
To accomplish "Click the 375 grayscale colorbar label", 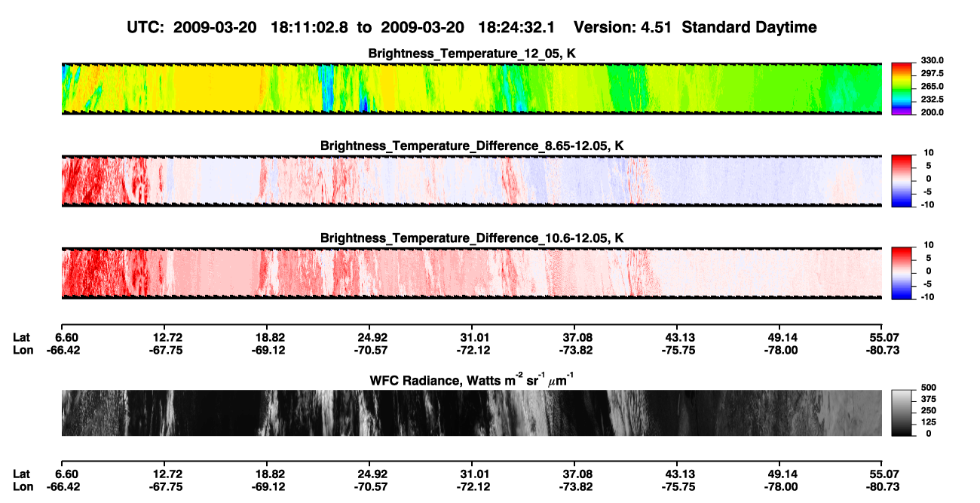I will [x=928, y=400].
